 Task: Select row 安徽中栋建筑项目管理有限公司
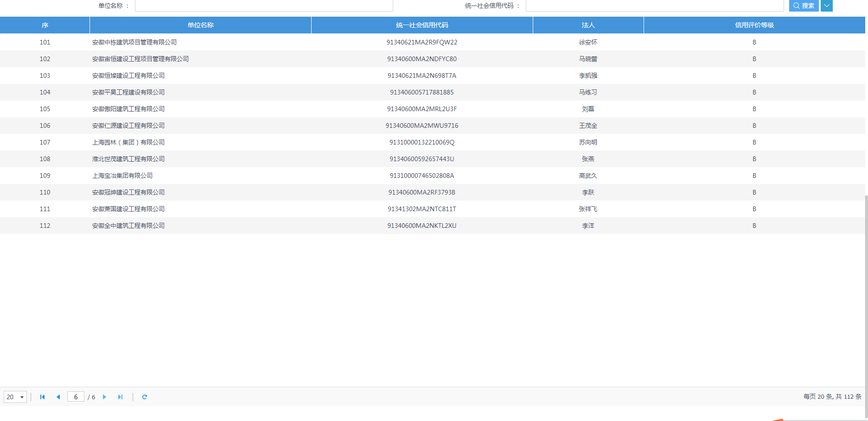[x=134, y=42]
